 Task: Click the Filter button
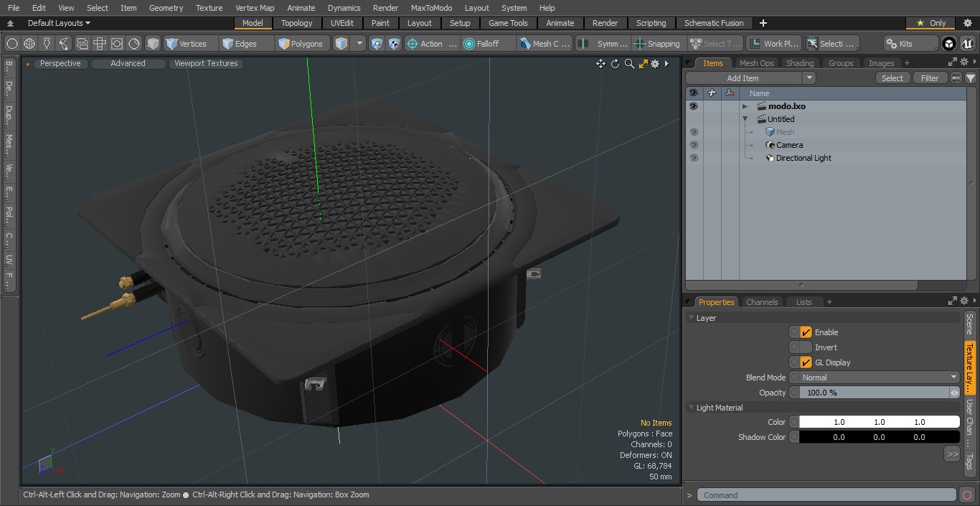(x=930, y=78)
